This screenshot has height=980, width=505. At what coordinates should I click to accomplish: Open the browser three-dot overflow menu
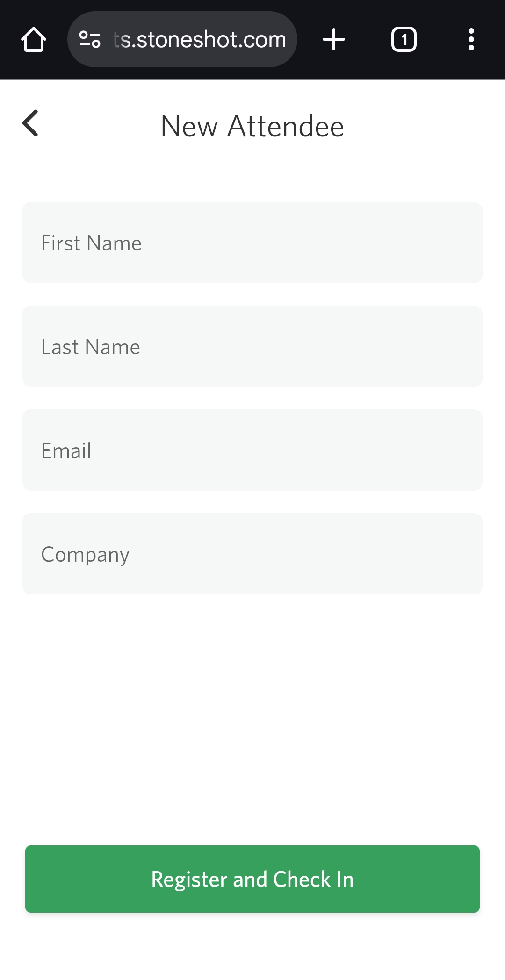[471, 39]
